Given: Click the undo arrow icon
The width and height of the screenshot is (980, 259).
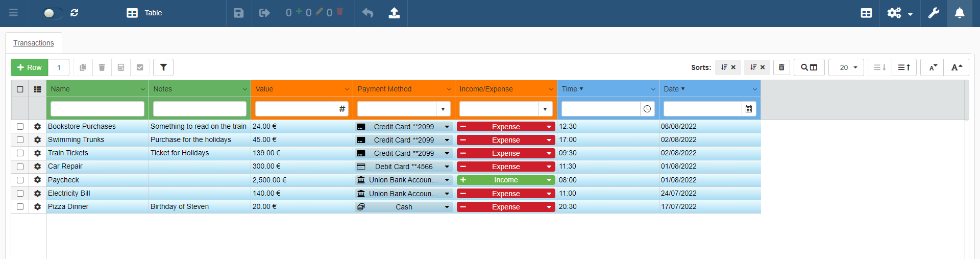Looking at the screenshot, I should coord(367,13).
